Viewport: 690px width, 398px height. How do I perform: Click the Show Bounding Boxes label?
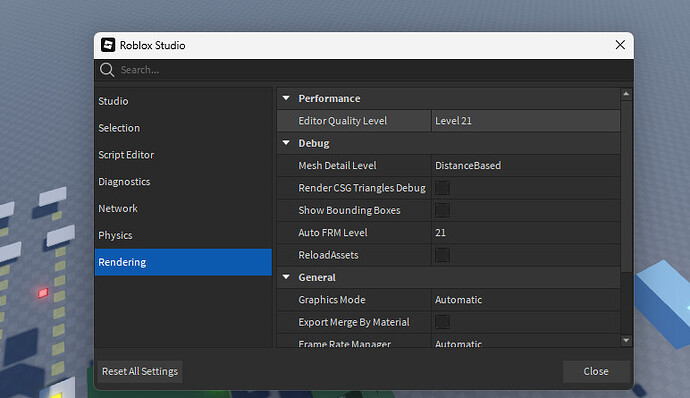coord(349,210)
